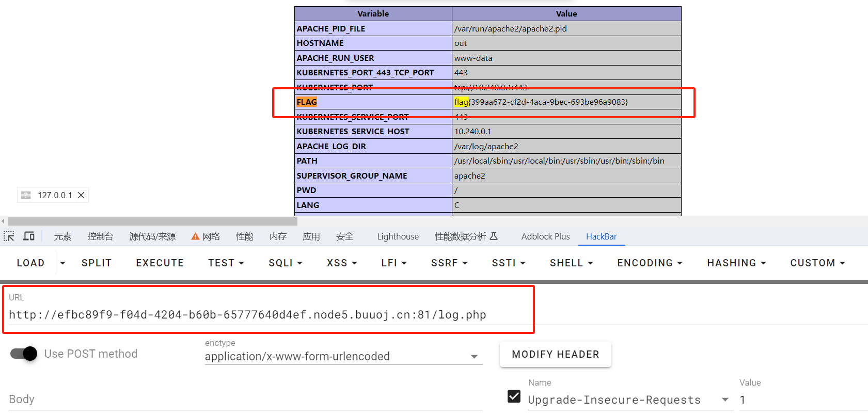This screenshot has width=868, height=415.
Task: Switch to the 内存 tab
Action: click(x=278, y=236)
